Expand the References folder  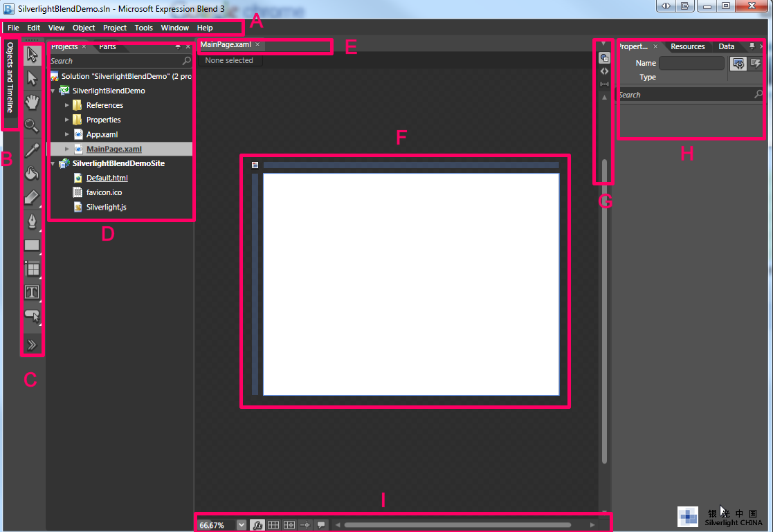pos(67,105)
